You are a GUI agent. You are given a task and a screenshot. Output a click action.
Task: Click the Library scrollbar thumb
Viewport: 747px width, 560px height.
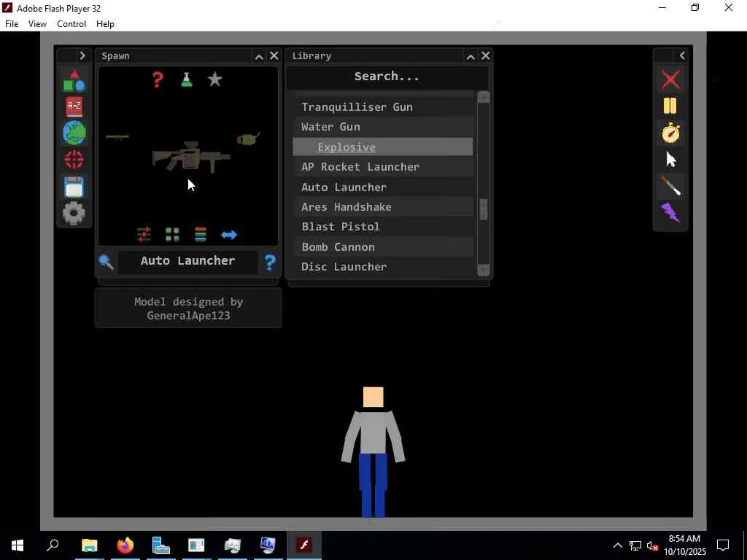click(483, 209)
